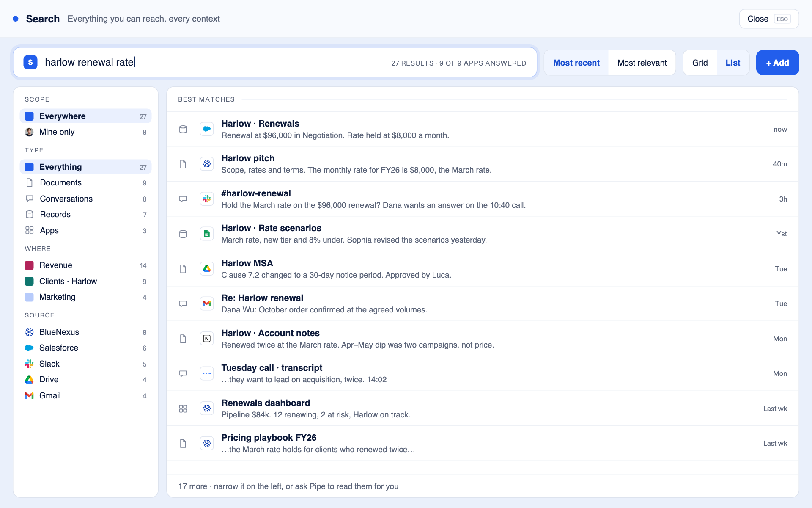Switch results to Grid view
Viewport: 812px width, 508px height.
(x=700, y=63)
